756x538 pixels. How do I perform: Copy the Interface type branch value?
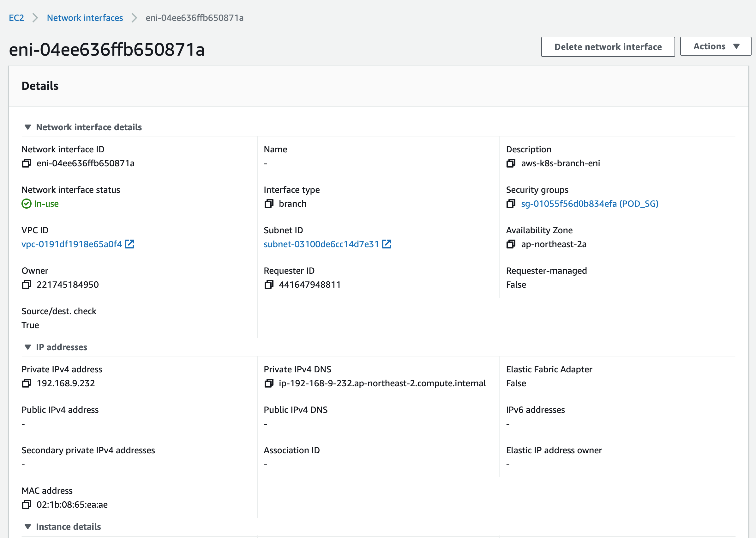(269, 204)
